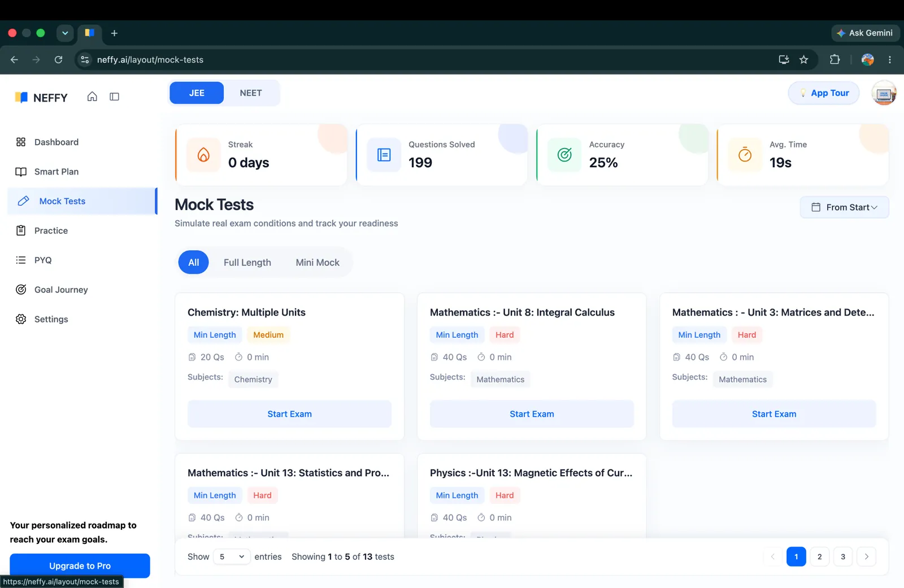
Task: Reload the page in browser toolbar
Action: pos(58,59)
